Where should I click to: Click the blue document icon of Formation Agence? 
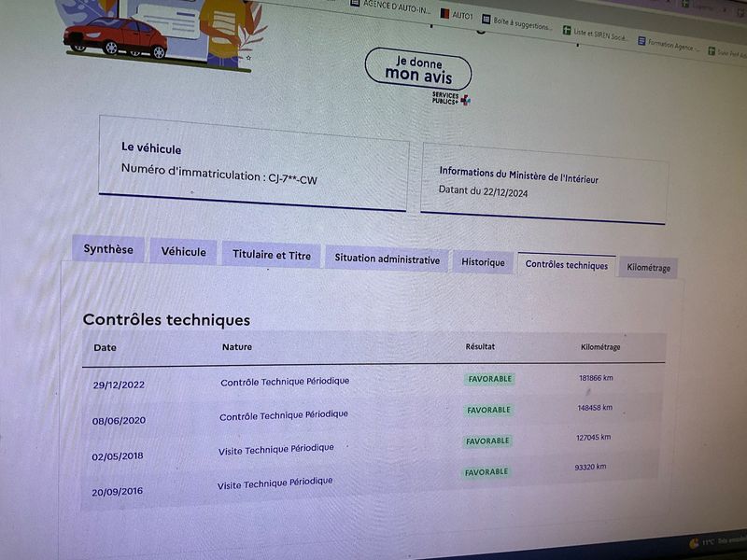tap(641, 41)
